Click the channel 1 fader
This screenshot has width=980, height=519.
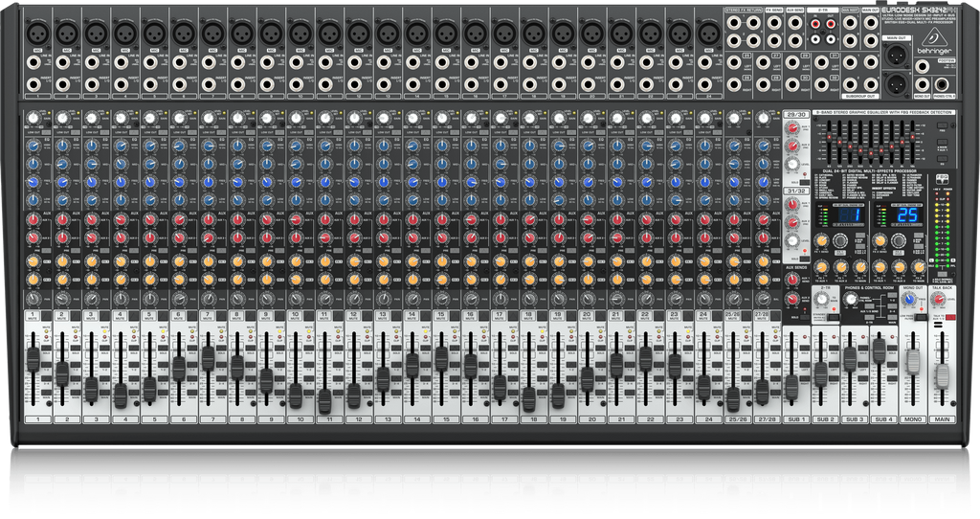[33, 359]
